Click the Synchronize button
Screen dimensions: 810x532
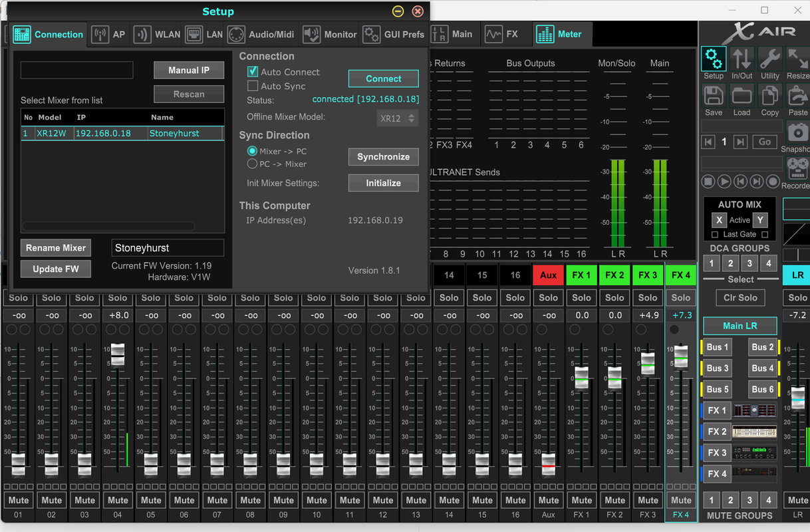pos(384,157)
